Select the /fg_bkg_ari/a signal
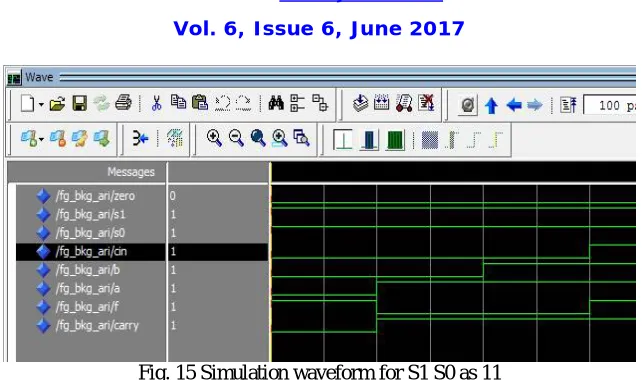 click(x=88, y=288)
